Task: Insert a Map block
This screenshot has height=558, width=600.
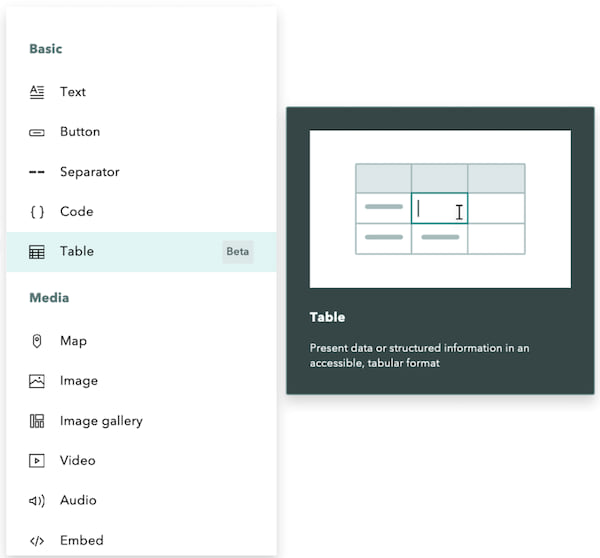Action: point(141,341)
